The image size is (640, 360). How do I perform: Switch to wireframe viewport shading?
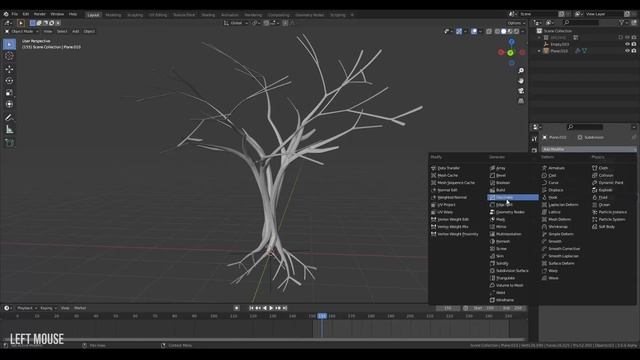(x=497, y=31)
